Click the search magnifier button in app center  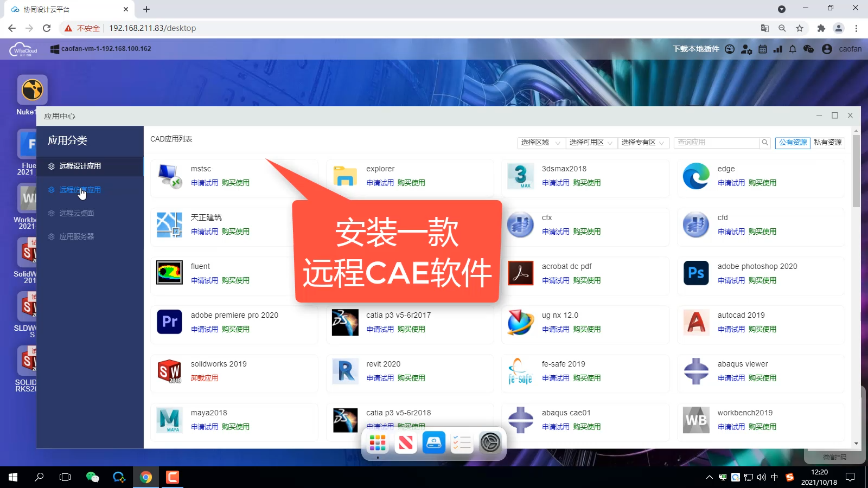pos(765,143)
